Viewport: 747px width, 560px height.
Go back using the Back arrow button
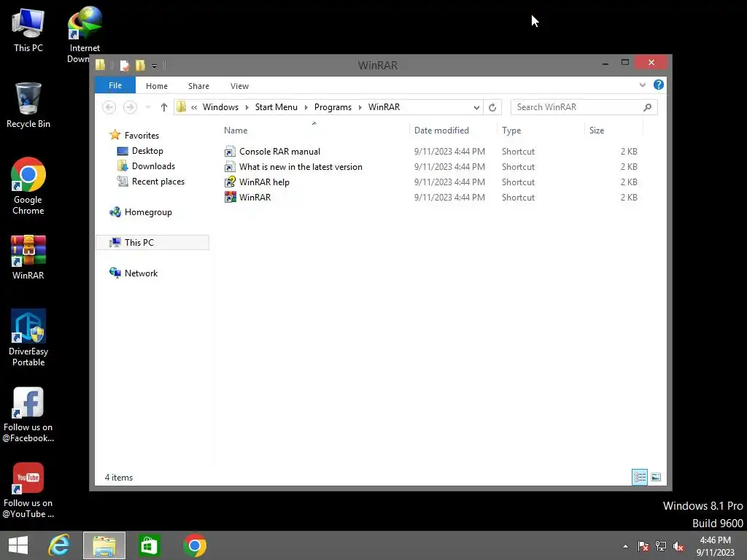[109, 107]
